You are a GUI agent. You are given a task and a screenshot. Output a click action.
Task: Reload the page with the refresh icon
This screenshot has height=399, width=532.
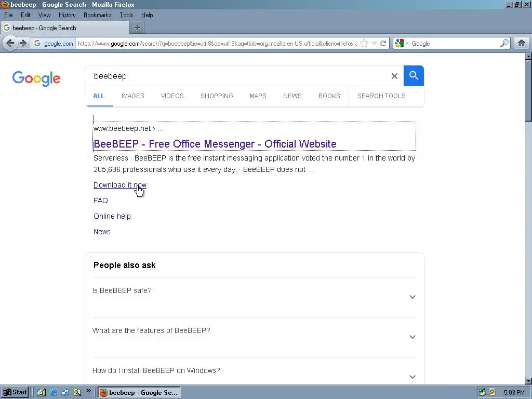(x=383, y=44)
